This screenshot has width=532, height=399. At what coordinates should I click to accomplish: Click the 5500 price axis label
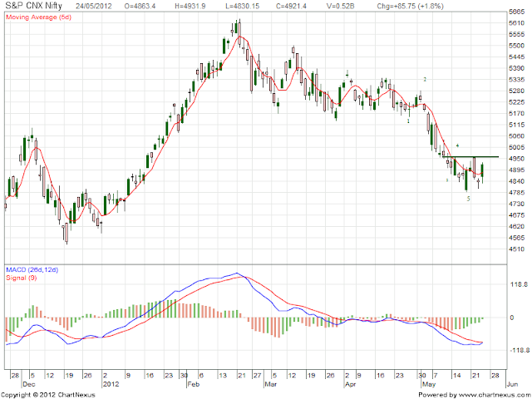pos(517,46)
